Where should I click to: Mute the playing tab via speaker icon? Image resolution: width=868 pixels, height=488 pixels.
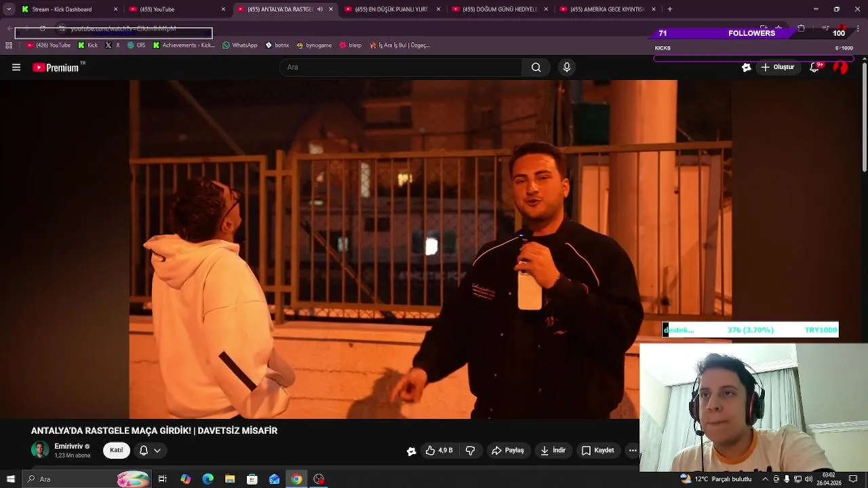pyautogui.click(x=320, y=9)
